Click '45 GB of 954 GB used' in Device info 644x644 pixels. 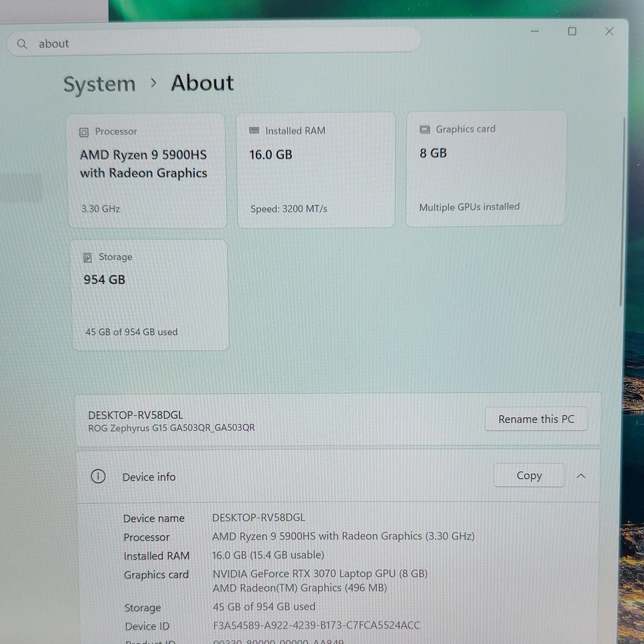264,606
